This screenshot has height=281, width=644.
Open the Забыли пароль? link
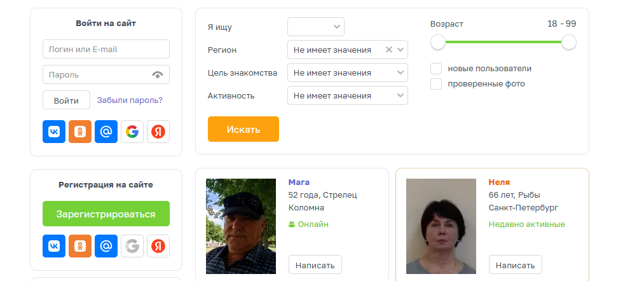130,100
